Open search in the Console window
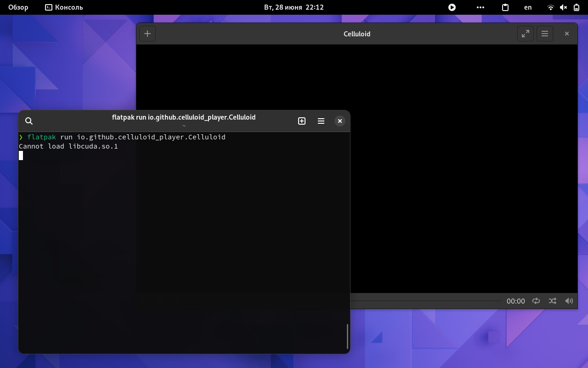The height and width of the screenshot is (368, 588). tap(29, 121)
